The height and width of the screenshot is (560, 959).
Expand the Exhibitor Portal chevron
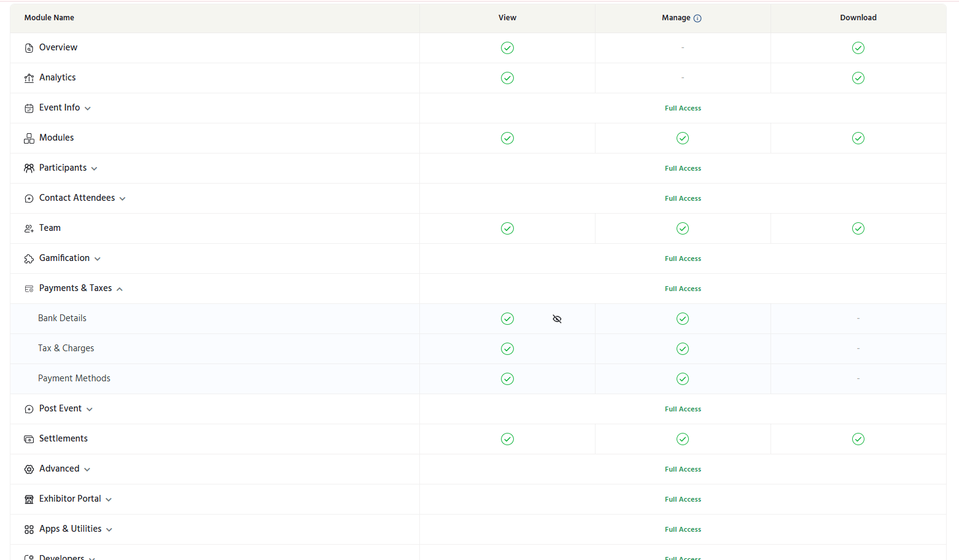[x=109, y=500]
